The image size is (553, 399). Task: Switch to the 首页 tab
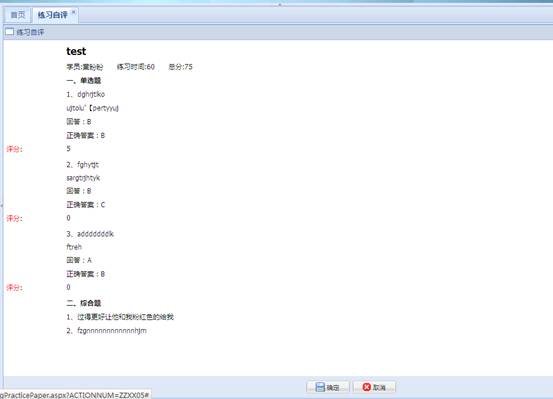18,15
